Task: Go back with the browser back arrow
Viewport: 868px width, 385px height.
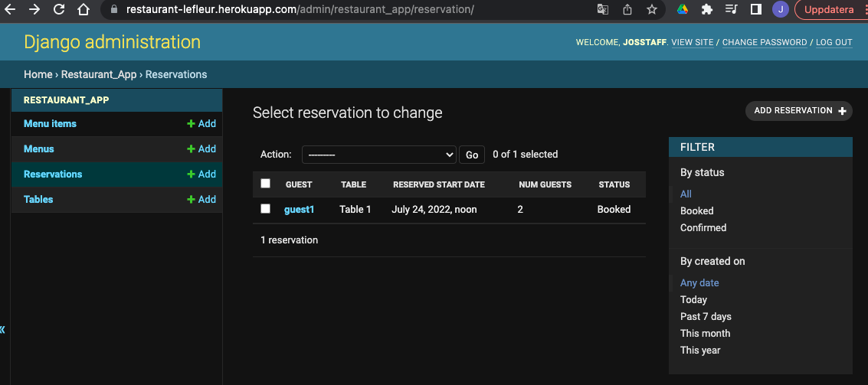Action: [x=11, y=9]
